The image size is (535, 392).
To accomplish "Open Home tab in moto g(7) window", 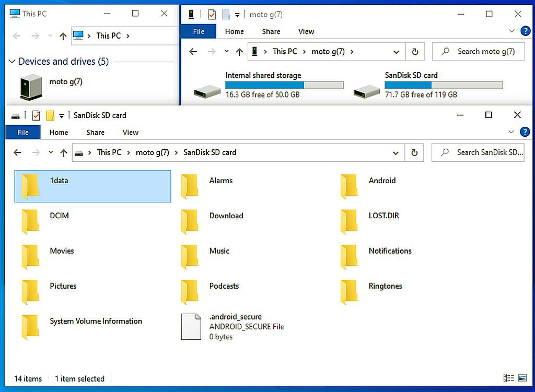I will [x=235, y=31].
